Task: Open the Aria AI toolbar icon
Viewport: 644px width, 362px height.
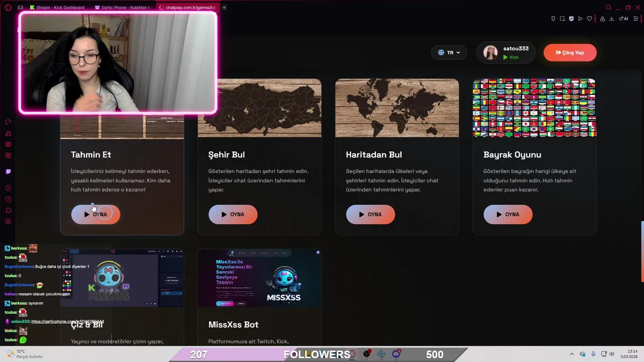Action: [x=623, y=19]
